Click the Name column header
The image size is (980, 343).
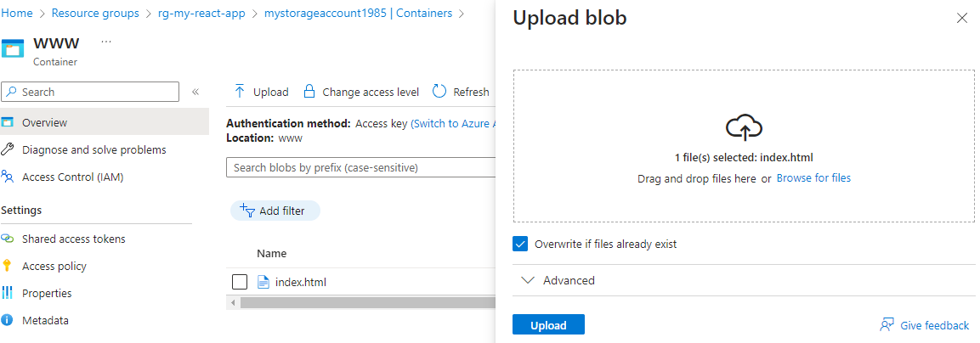(x=272, y=253)
